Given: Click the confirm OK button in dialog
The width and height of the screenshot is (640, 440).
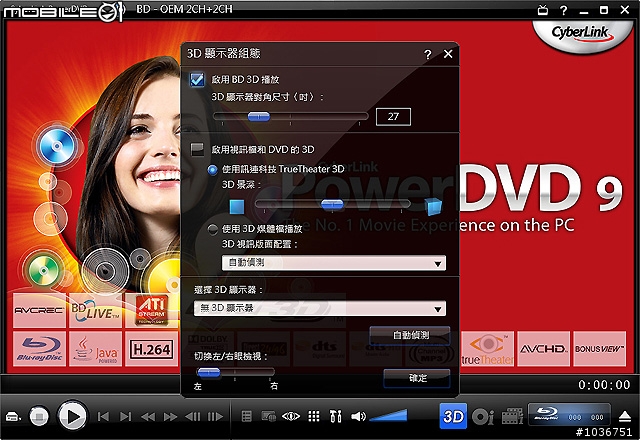Looking at the screenshot, I should point(417,378).
